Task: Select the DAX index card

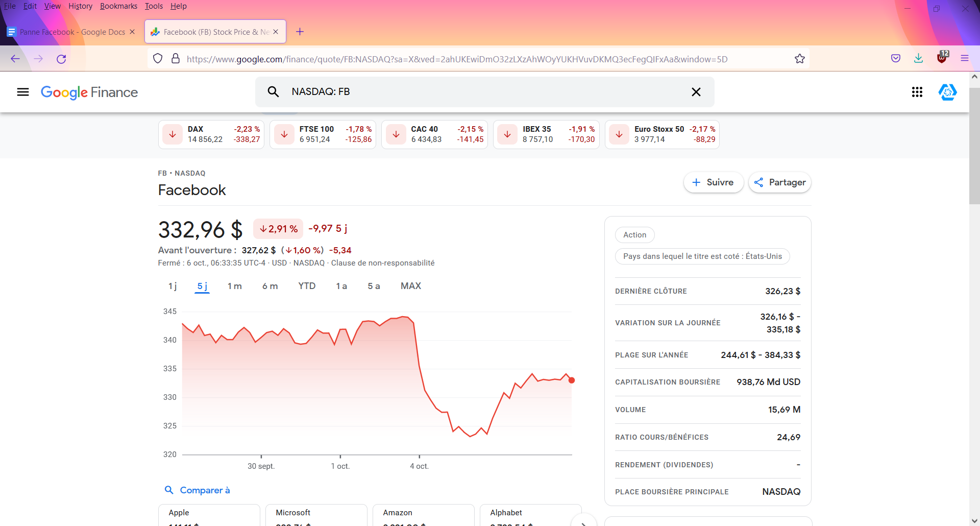Action: pyautogui.click(x=211, y=134)
